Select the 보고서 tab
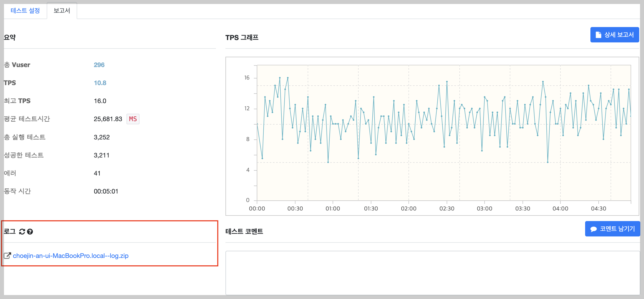Screen dimensions: 644x299 pyautogui.click(x=62, y=11)
